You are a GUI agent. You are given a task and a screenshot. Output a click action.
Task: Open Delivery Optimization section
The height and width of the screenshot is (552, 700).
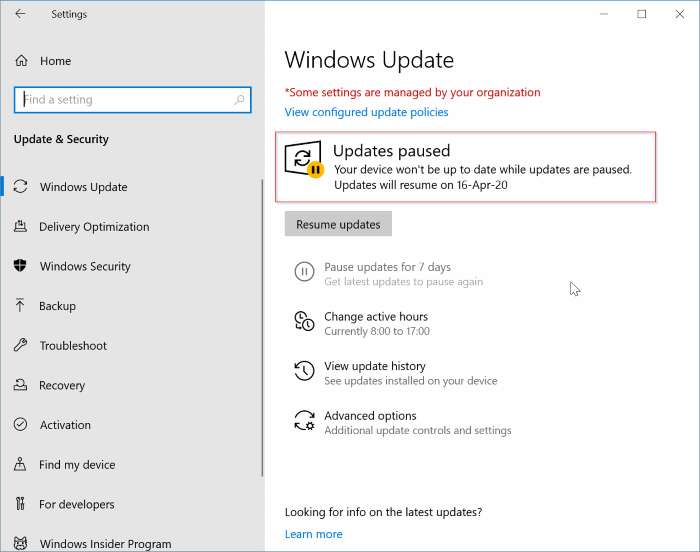coord(94,226)
